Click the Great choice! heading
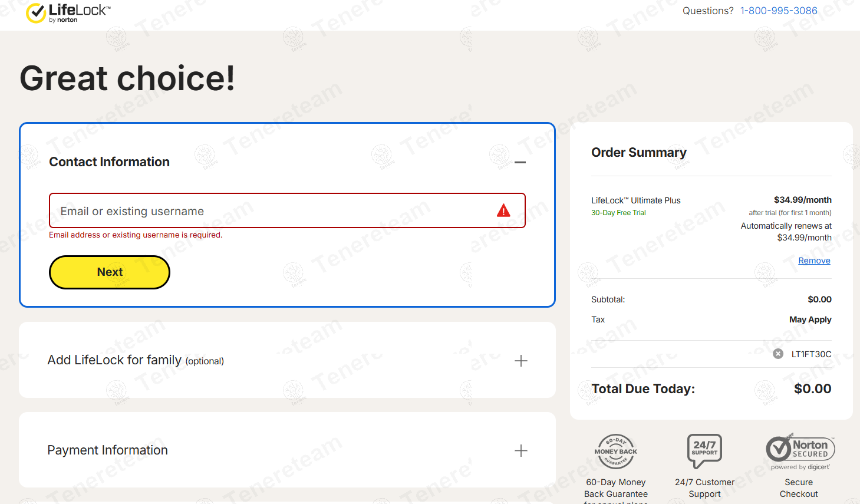Viewport: 860px width, 504px height. tap(127, 78)
